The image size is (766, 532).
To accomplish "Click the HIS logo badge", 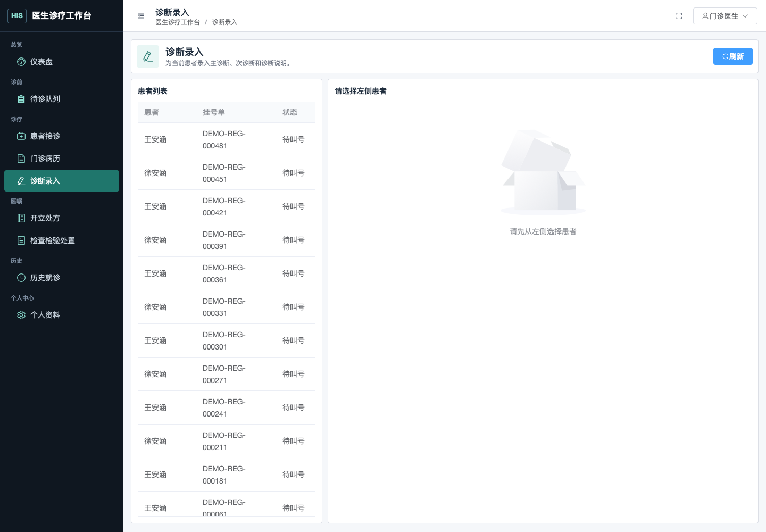I will [x=17, y=16].
